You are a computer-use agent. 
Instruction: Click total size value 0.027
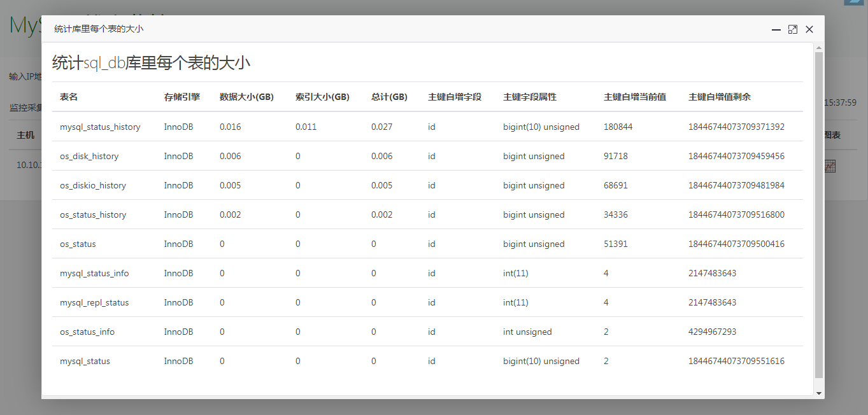pyautogui.click(x=382, y=127)
